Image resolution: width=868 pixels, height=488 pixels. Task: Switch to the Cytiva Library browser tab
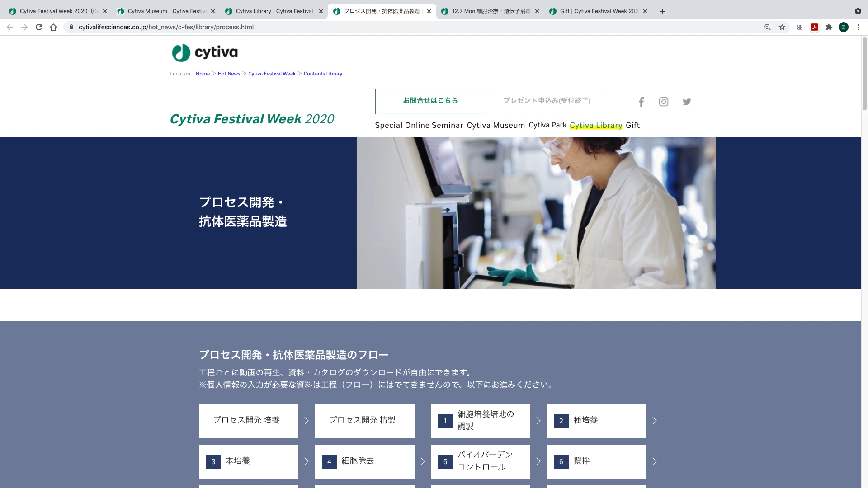tap(274, 11)
